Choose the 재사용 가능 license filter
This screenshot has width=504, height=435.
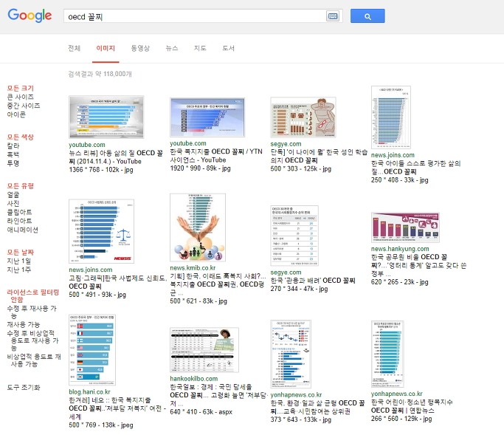point(24,324)
